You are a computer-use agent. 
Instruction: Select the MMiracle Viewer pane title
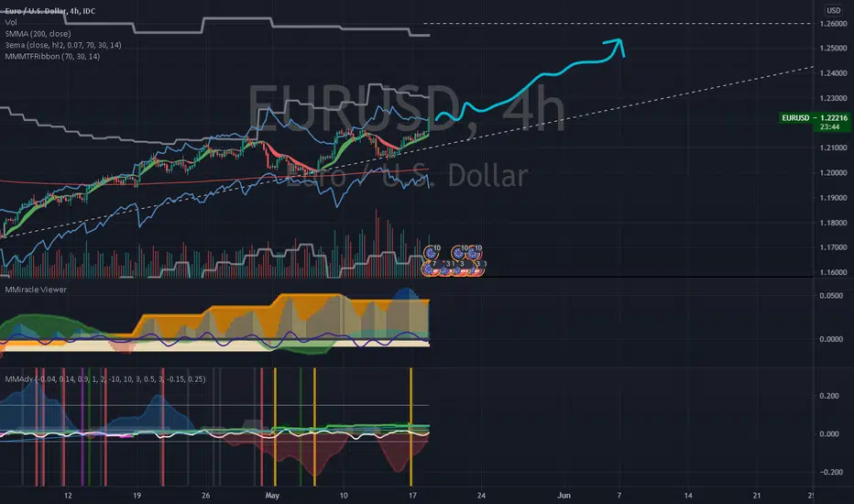[x=36, y=290]
